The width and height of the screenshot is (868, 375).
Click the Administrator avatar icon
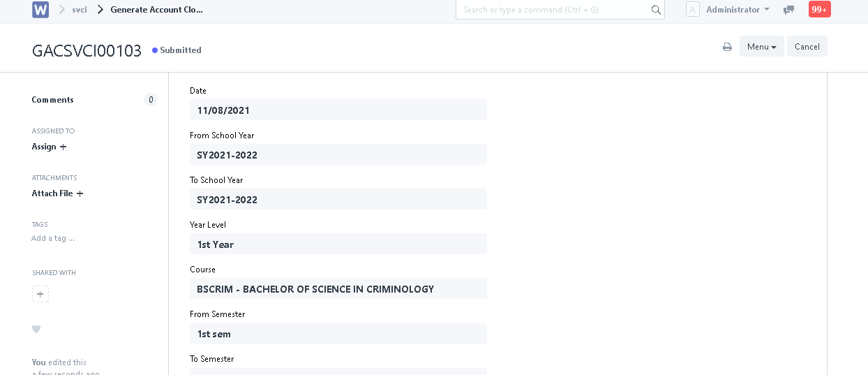[692, 10]
